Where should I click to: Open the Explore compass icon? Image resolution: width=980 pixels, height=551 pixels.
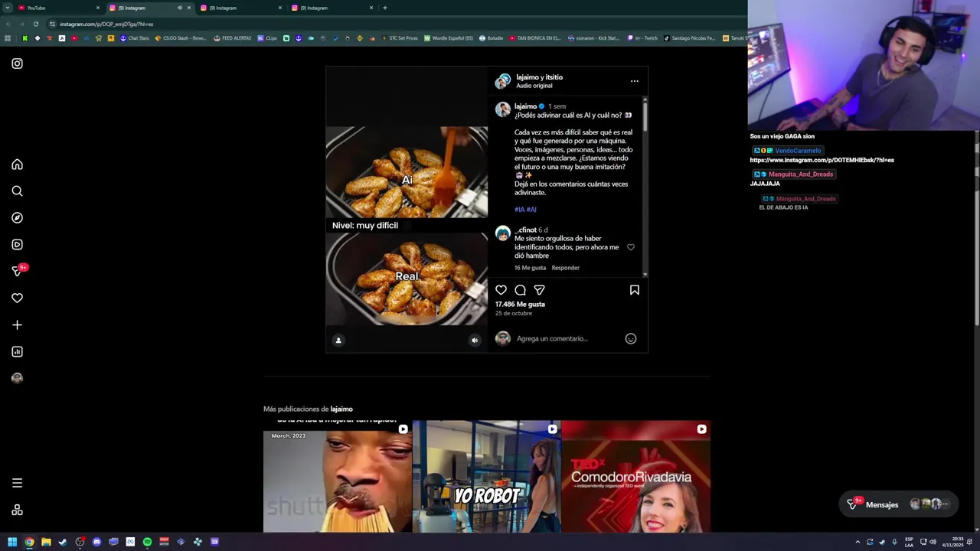(17, 218)
